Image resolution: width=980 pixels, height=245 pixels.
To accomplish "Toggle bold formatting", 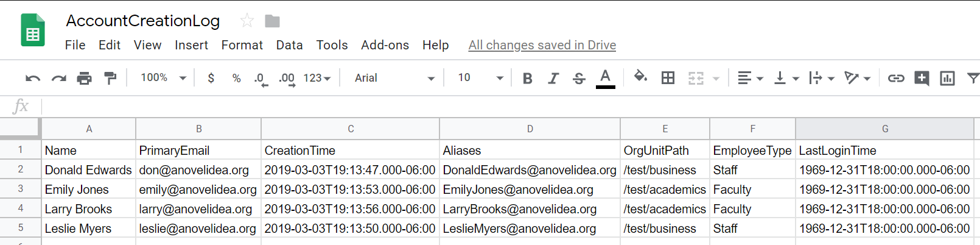I will 528,78.
